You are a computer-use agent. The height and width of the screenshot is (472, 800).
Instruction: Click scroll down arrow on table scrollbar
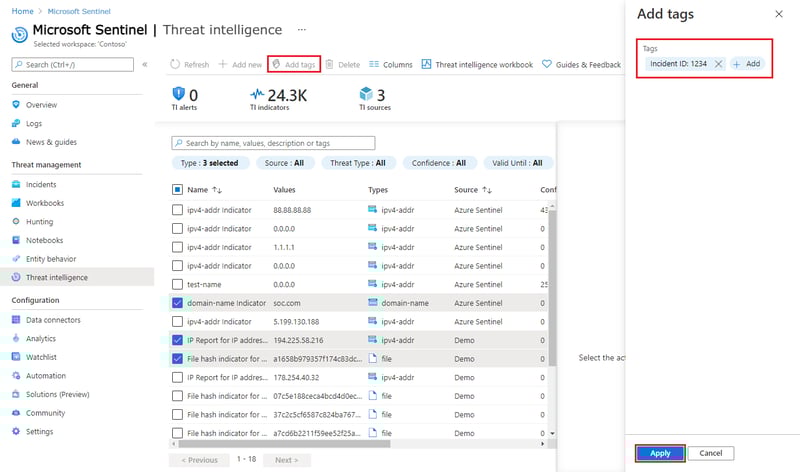(552, 433)
